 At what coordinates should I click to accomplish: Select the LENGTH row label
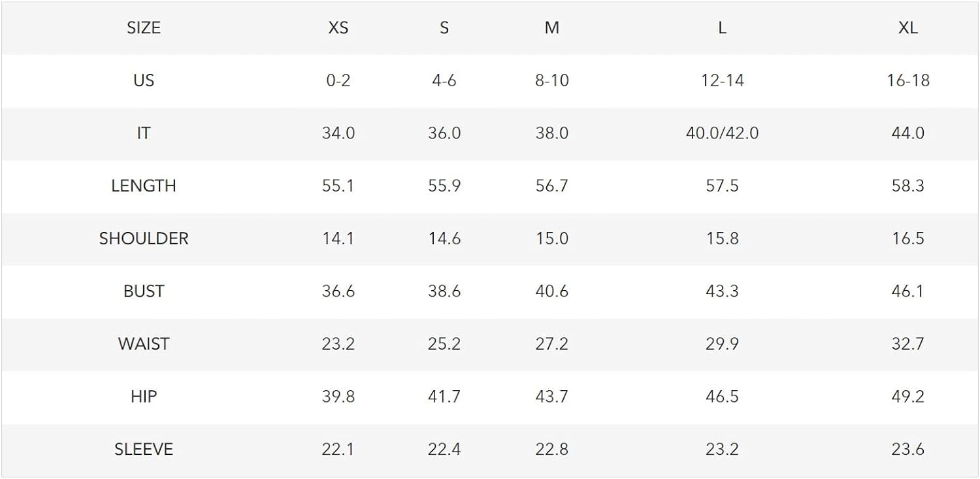tap(144, 186)
